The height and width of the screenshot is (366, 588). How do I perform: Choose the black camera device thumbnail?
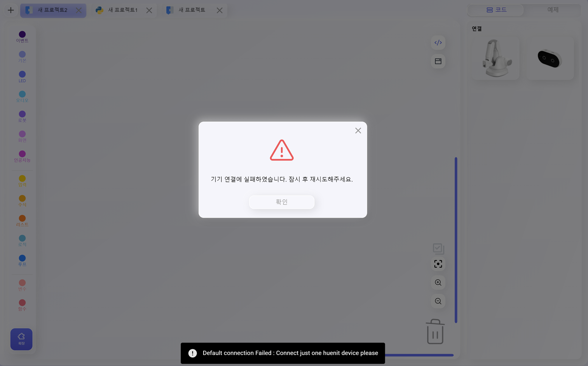tap(550, 58)
